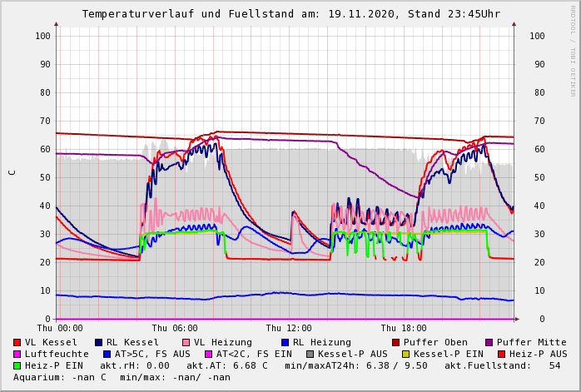
Task: Select the Thu 18:00 time axis label
Action: [x=404, y=329]
